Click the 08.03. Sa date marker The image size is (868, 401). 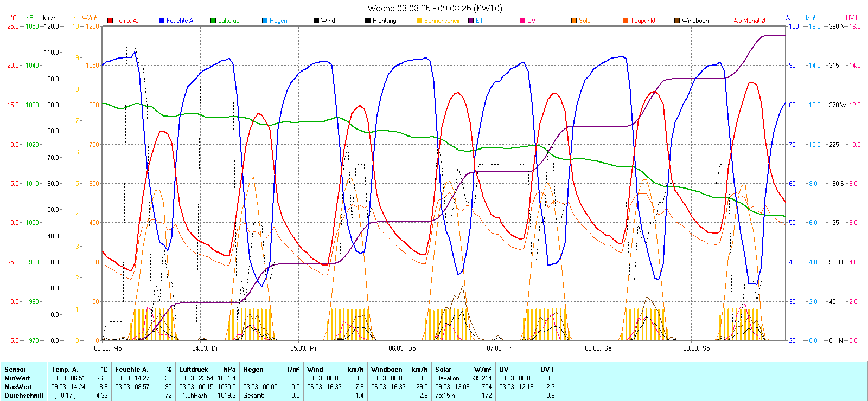click(598, 348)
